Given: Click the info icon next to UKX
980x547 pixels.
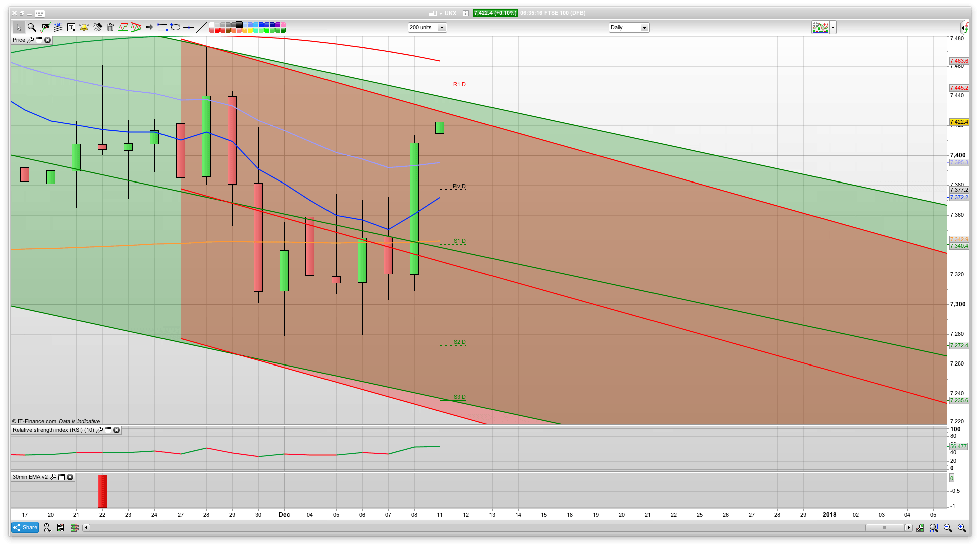Looking at the screenshot, I should click(465, 13).
